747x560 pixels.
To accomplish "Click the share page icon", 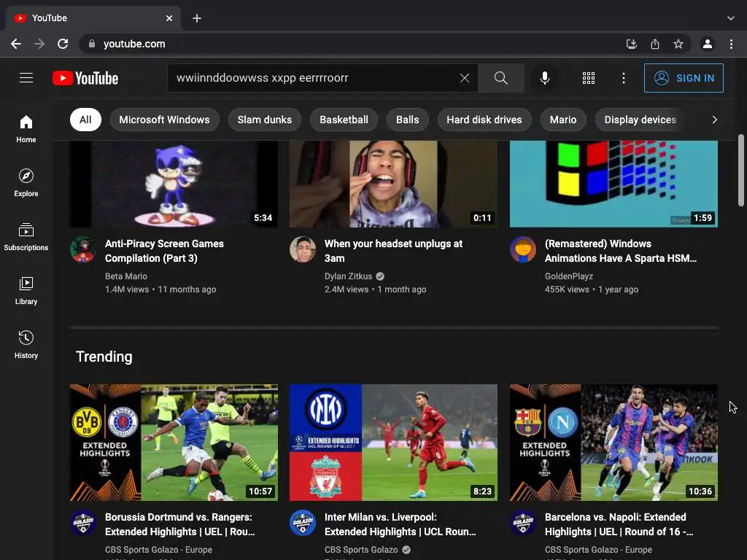I will (655, 44).
